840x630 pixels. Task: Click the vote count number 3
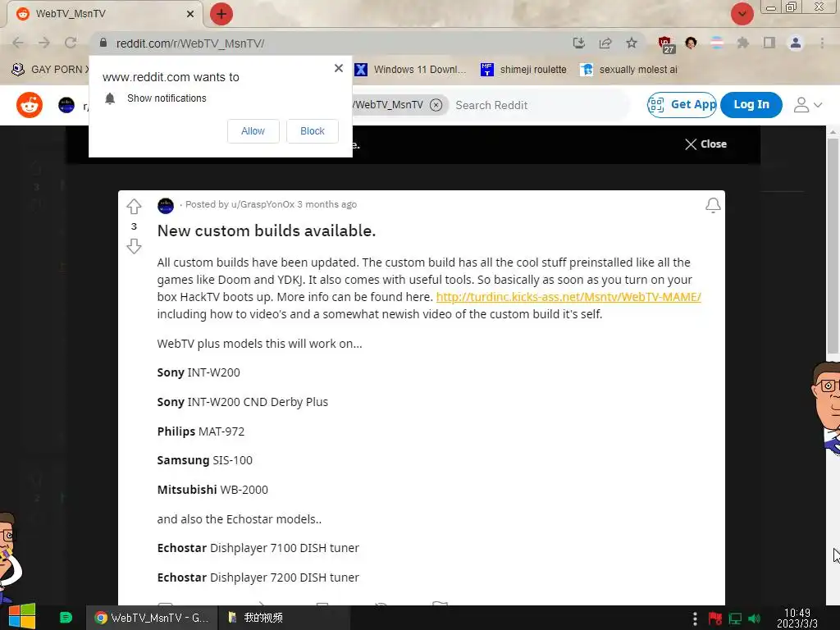134,226
